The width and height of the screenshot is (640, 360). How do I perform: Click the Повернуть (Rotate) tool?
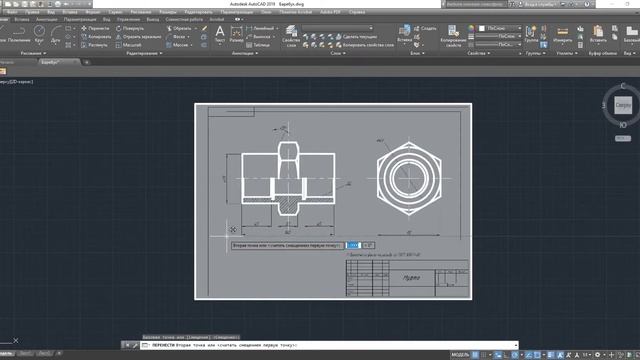coord(130,28)
